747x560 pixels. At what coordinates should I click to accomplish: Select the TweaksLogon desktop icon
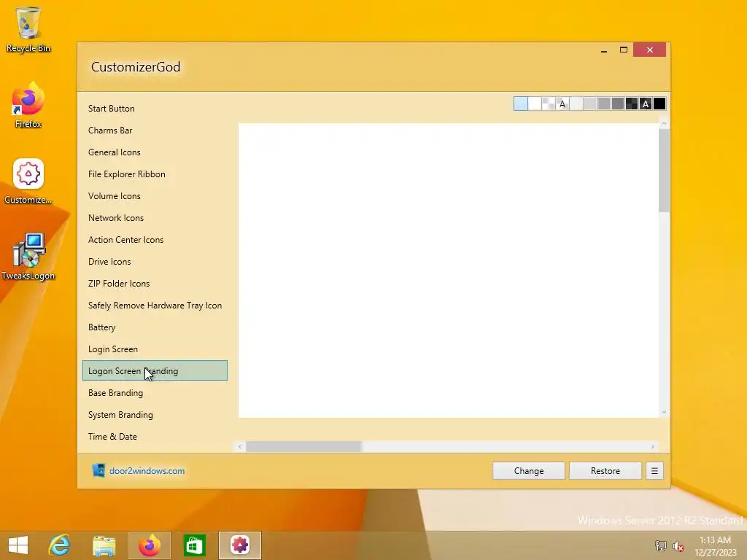[x=28, y=257]
